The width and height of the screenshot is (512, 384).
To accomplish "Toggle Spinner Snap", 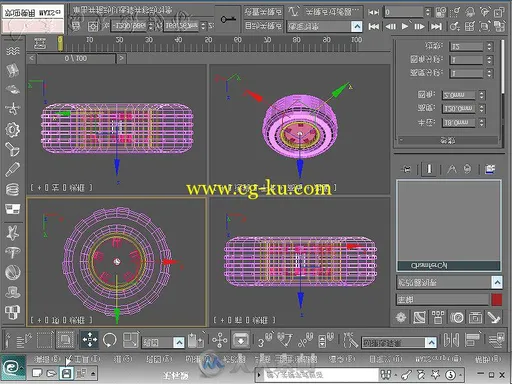I will (326, 340).
